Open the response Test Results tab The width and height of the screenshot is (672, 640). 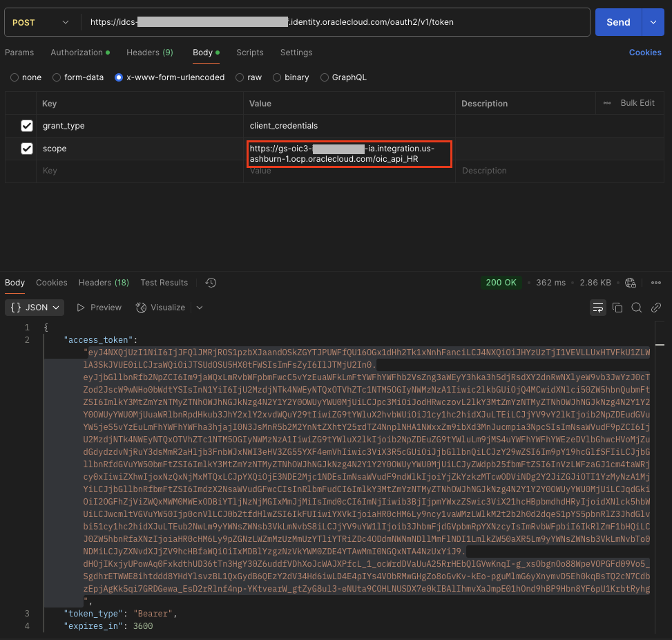(x=164, y=283)
